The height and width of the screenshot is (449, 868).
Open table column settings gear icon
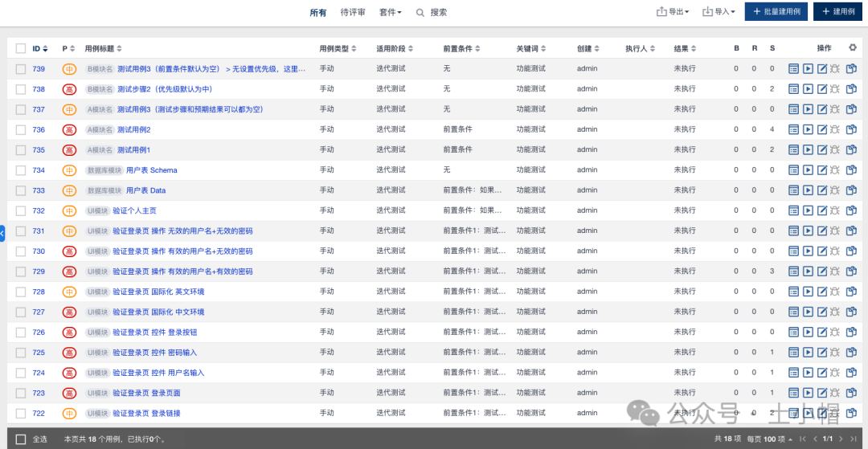[853, 48]
